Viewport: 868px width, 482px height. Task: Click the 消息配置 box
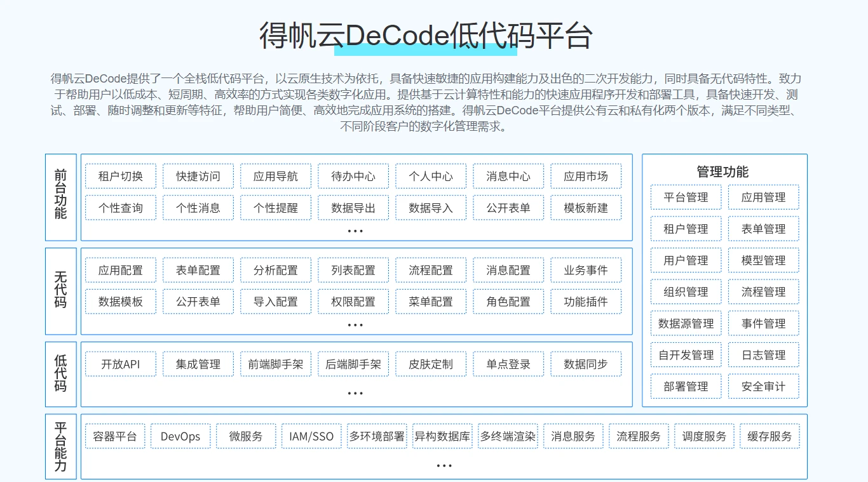coord(508,271)
